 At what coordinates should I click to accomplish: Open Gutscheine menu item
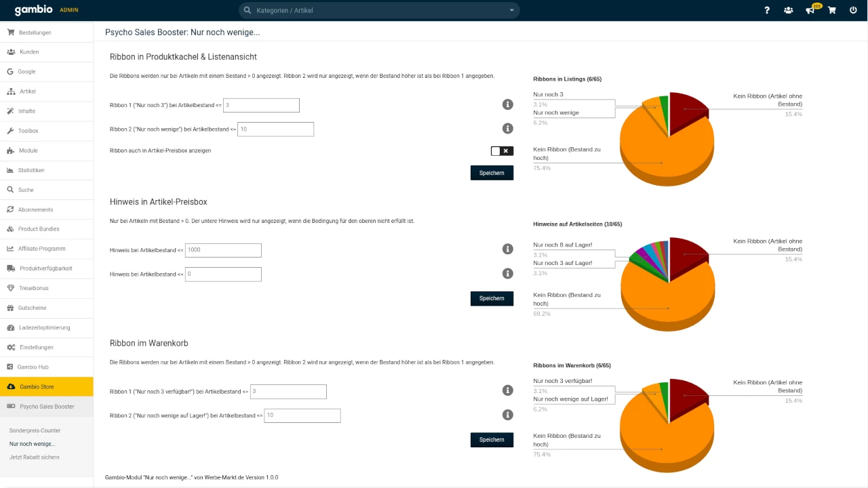(47, 308)
